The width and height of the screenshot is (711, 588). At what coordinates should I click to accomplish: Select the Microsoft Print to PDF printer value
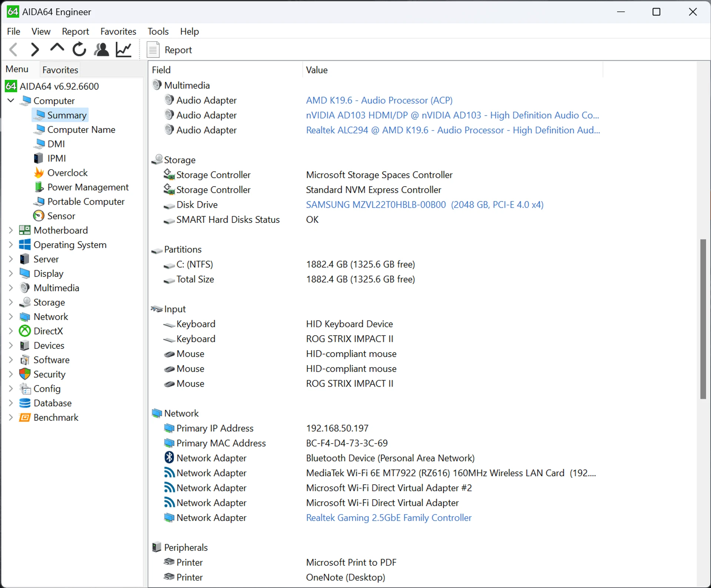click(351, 562)
